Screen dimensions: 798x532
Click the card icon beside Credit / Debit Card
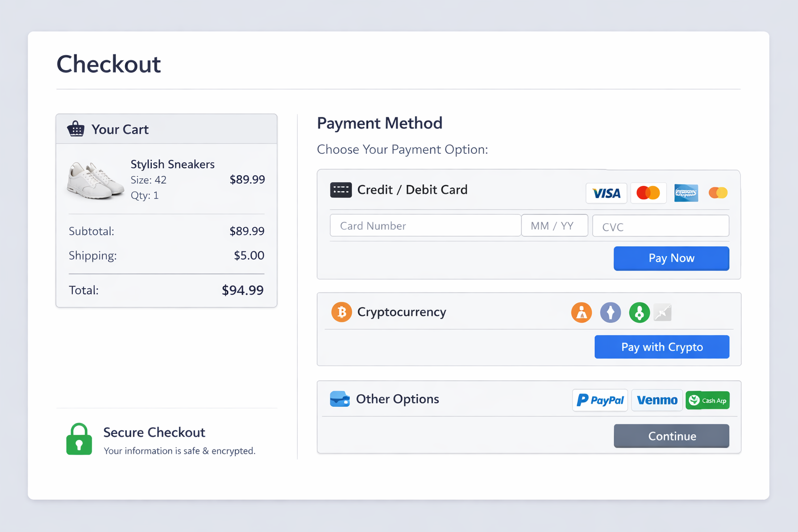tap(341, 190)
